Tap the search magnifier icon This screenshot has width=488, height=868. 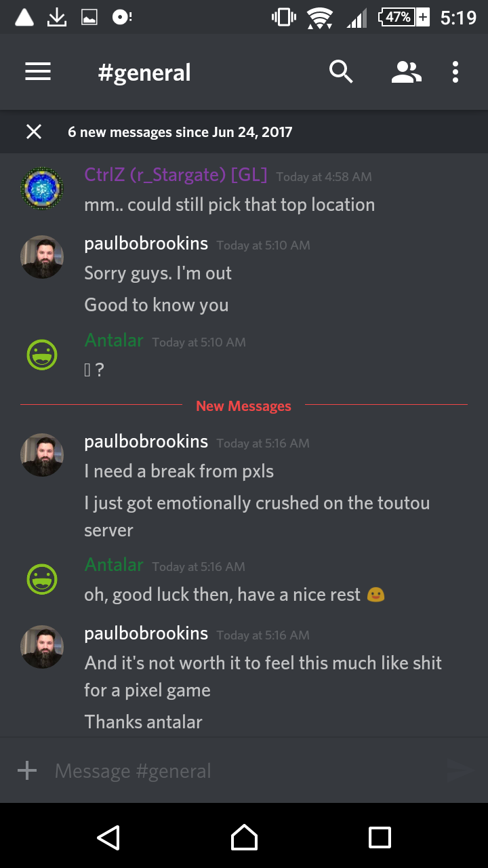tap(341, 71)
